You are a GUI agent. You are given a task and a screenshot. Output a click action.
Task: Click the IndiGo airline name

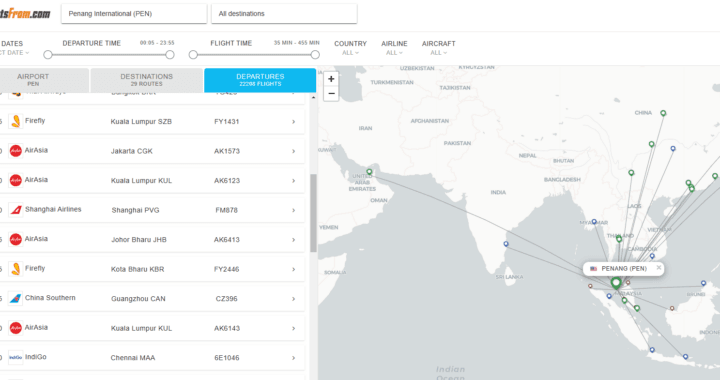35,357
